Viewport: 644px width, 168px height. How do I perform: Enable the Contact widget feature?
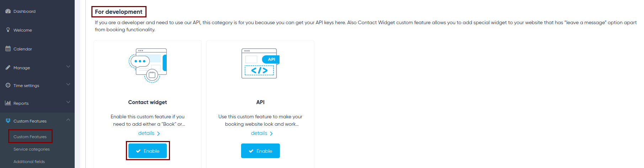coord(148,151)
